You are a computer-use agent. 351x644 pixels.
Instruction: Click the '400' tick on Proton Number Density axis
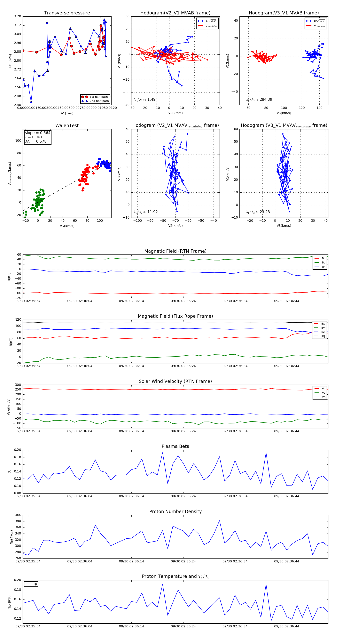(18, 515)
